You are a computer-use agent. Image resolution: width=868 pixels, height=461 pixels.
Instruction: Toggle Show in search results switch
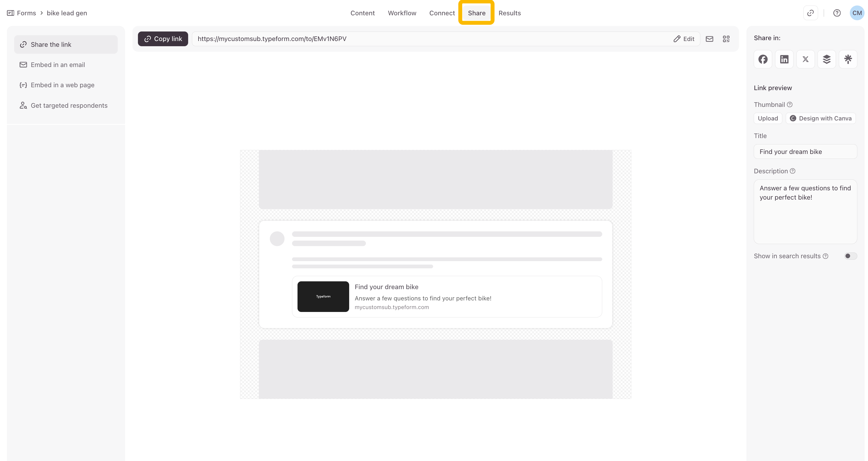click(850, 256)
